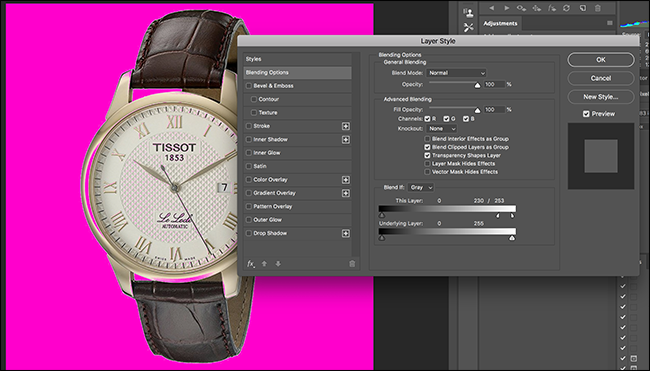The height and width of the screenshot is (371, 650).
Task: Click the This Layer black point handle
Action: pos(382,216)
